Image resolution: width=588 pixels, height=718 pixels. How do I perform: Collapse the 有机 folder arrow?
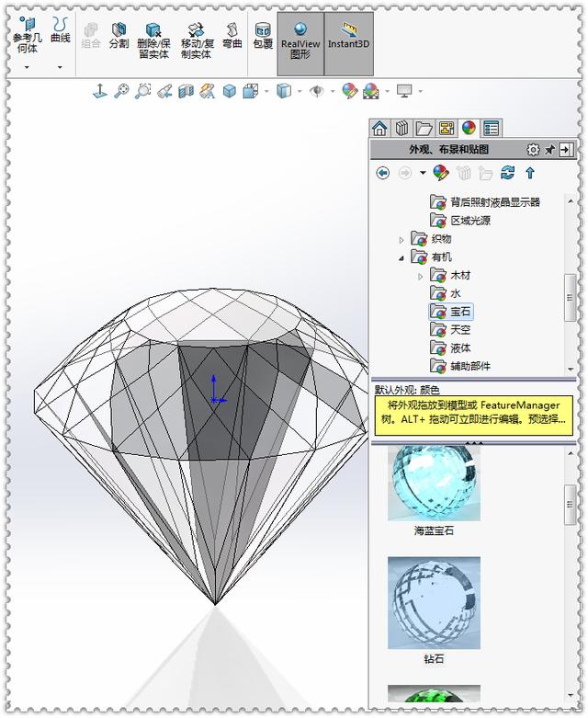401,258
